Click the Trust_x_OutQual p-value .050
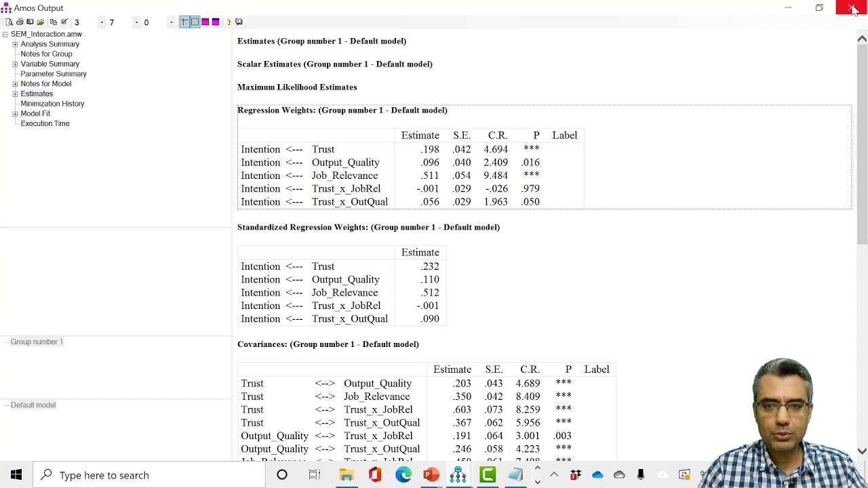 tap(531, 202)
